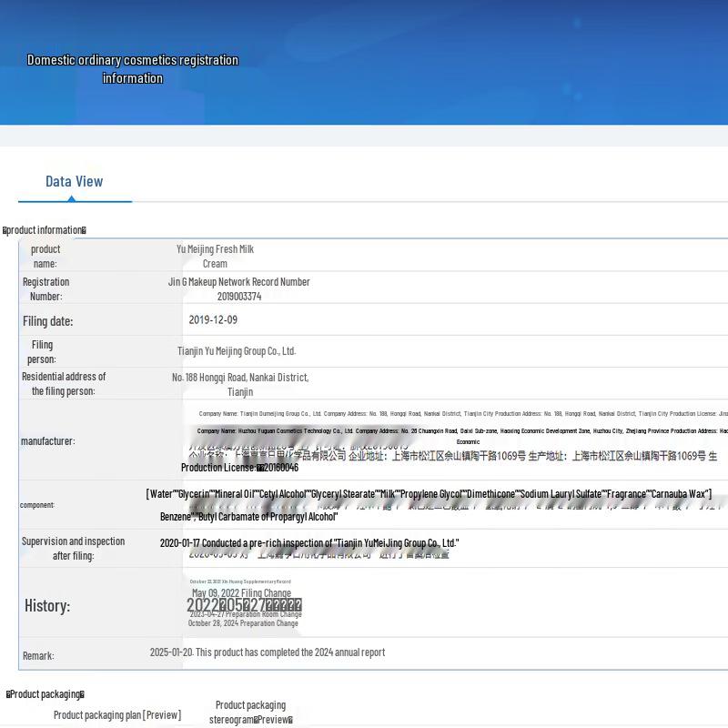
Task: Click the filing date 2019-12-09
Action: point(213,319)
